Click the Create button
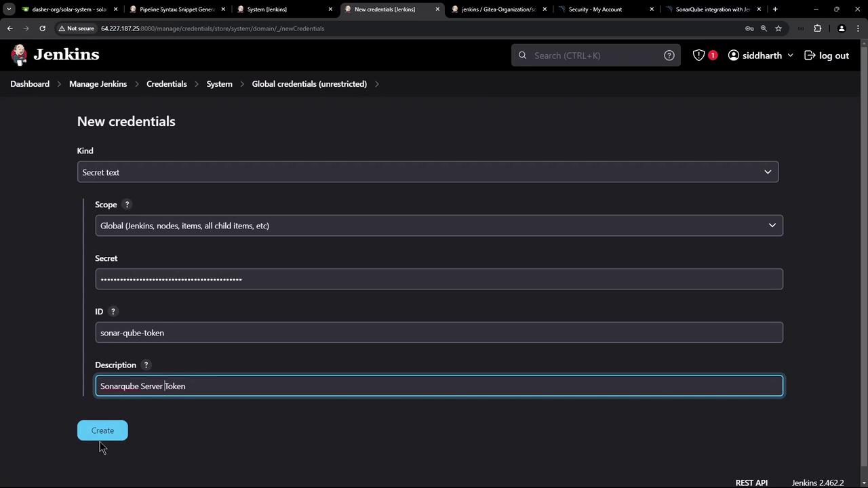 point(102,430)
